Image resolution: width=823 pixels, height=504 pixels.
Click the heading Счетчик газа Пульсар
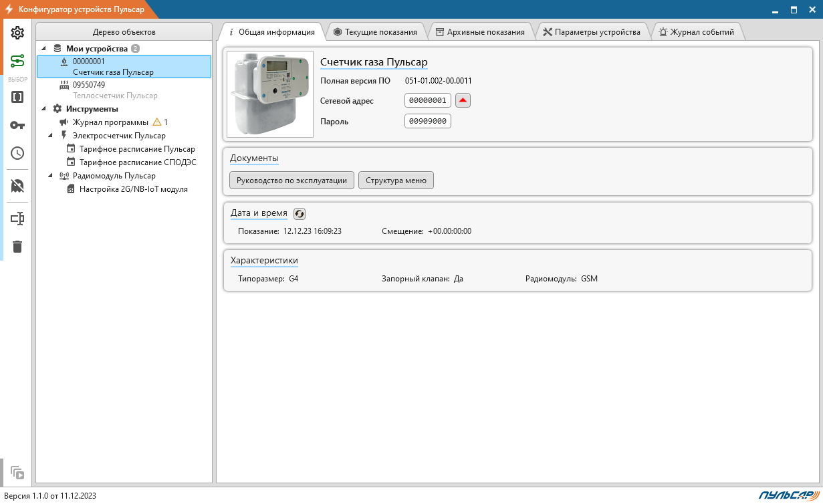(x=374, y=62)
